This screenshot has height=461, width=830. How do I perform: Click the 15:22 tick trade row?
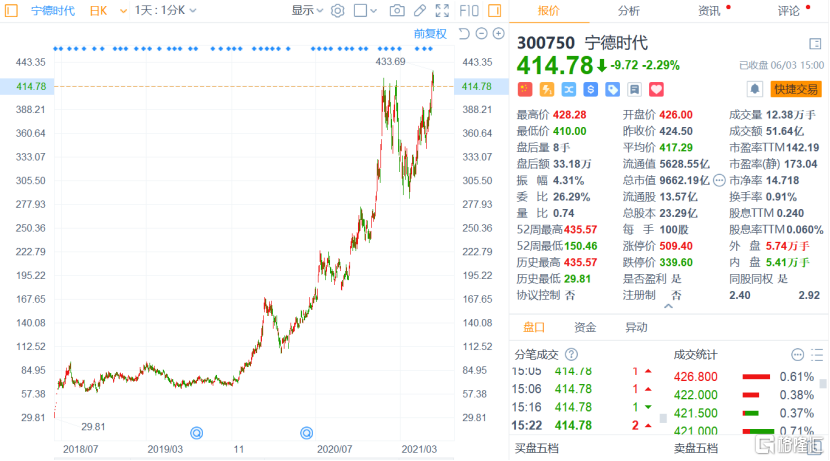click(582, 425)
